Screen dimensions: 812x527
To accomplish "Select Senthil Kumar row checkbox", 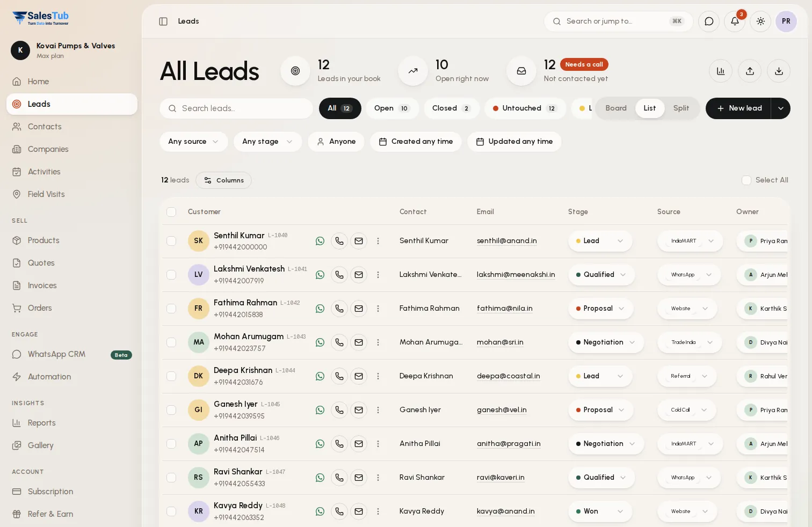I will coord(171,241).
